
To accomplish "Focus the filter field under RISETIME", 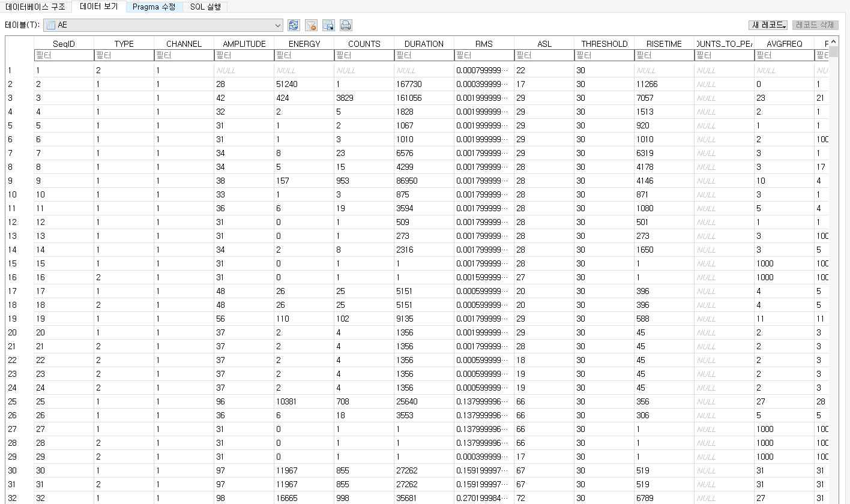I will coord(664,55).
